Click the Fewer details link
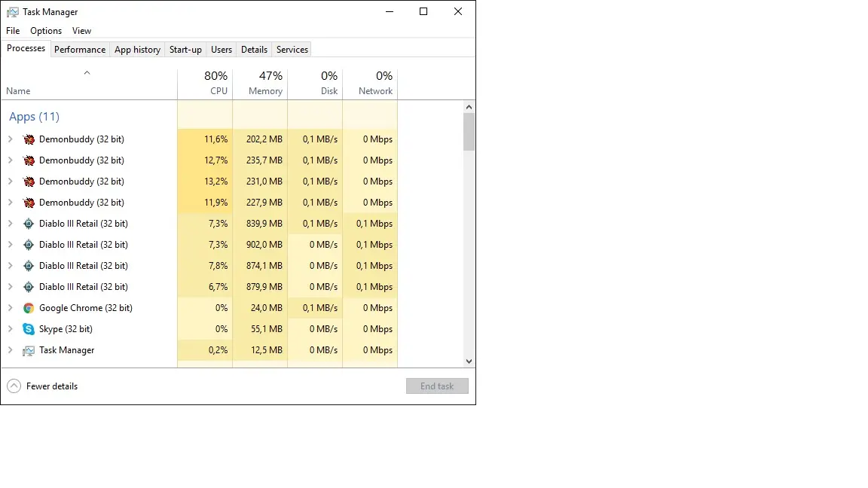 coord(52,386)
